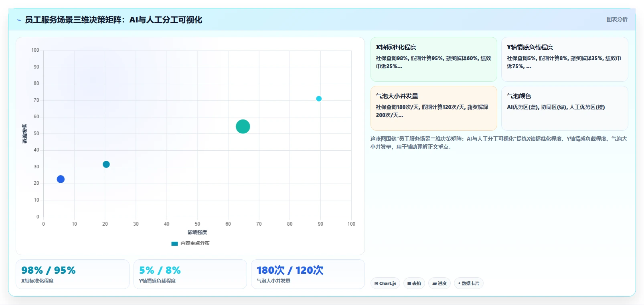Viewport: 644px width, 305px height.
Task: Click the Y轴情感负载程度 stat label below 5%
Action: pyautogui.click(x=157, y=281)
